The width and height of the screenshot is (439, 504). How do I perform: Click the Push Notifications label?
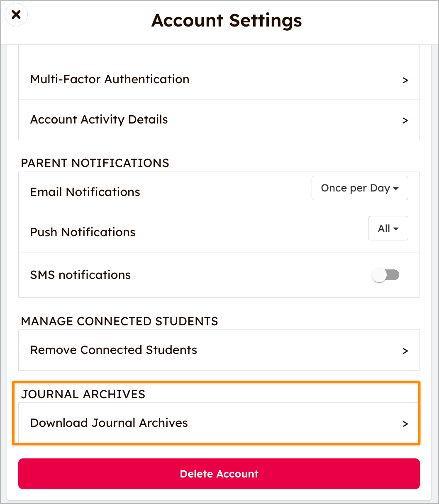coord(83,233)
